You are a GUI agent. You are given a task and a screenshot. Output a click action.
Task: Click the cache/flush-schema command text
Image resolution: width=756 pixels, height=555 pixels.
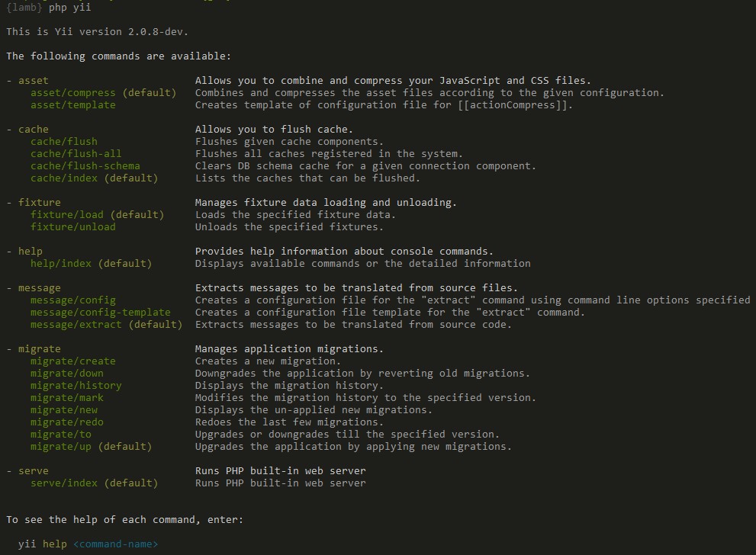[x=85, y=166]
